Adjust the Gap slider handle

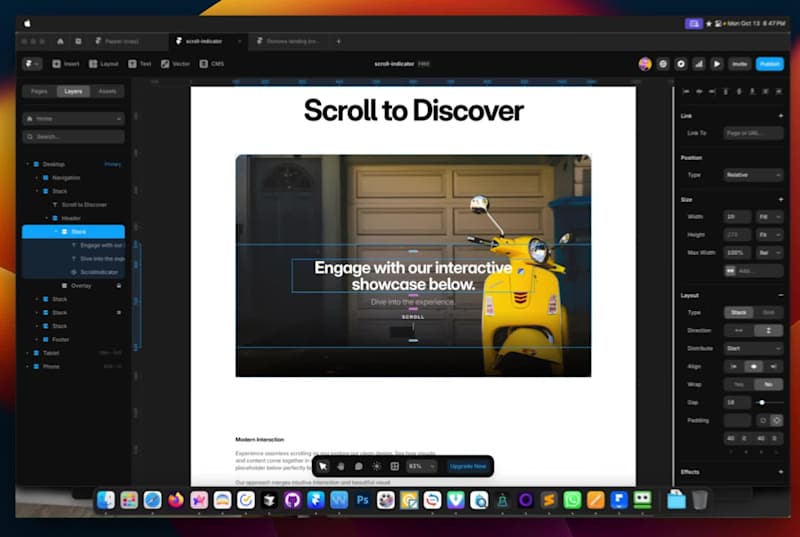pos(762,402)
